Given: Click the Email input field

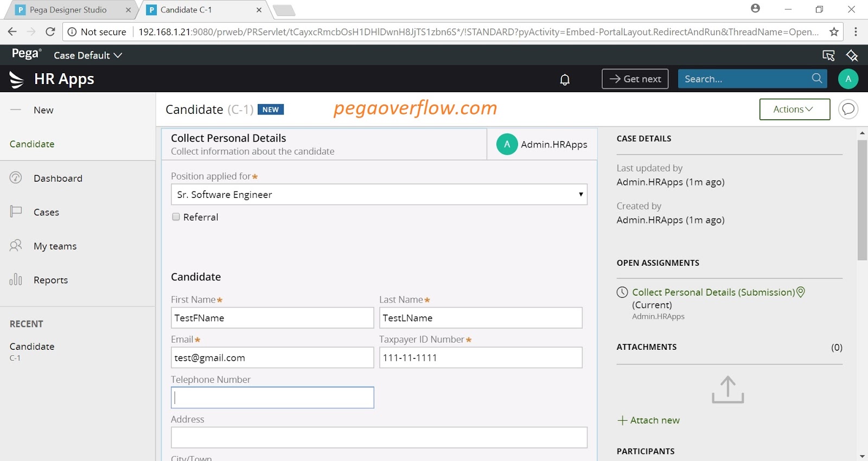Looking at the screenshot, I should [272, 357].
